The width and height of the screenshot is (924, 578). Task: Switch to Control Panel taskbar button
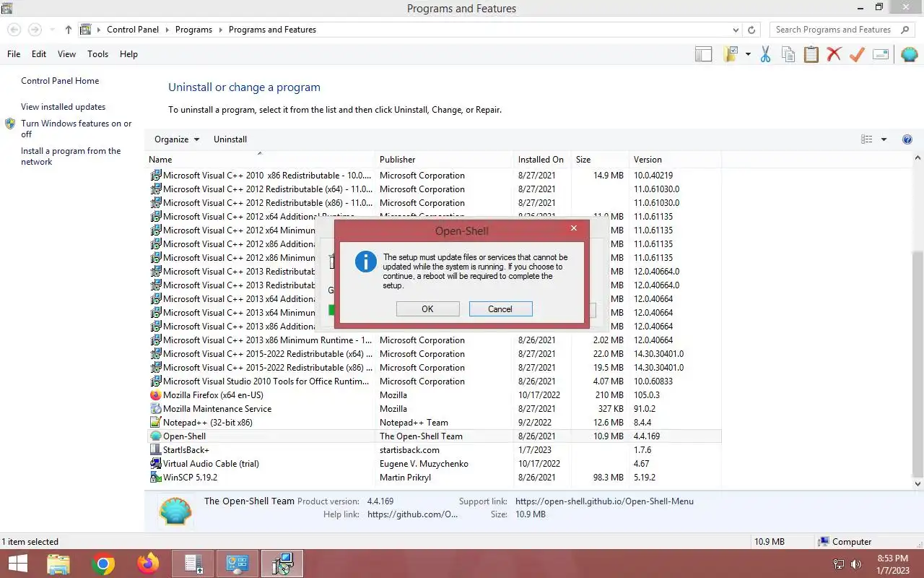[237, 564]
